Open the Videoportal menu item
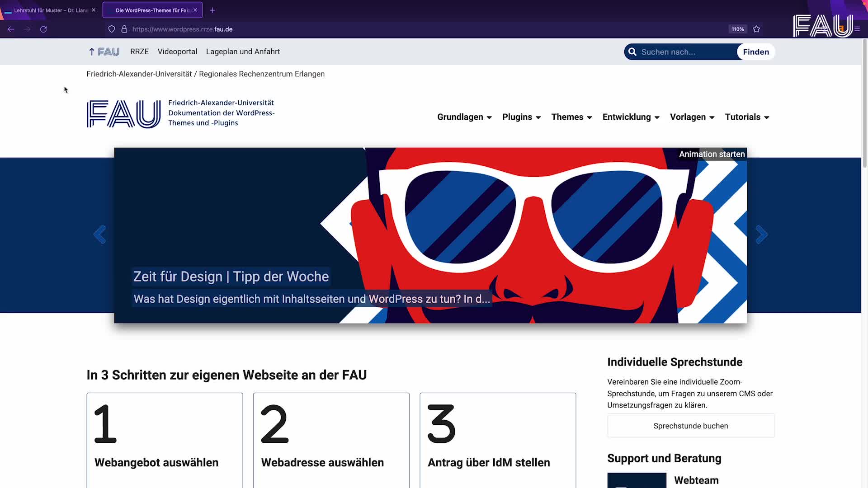This screenshot has width=868, height=488. click(x=177, y=52)
